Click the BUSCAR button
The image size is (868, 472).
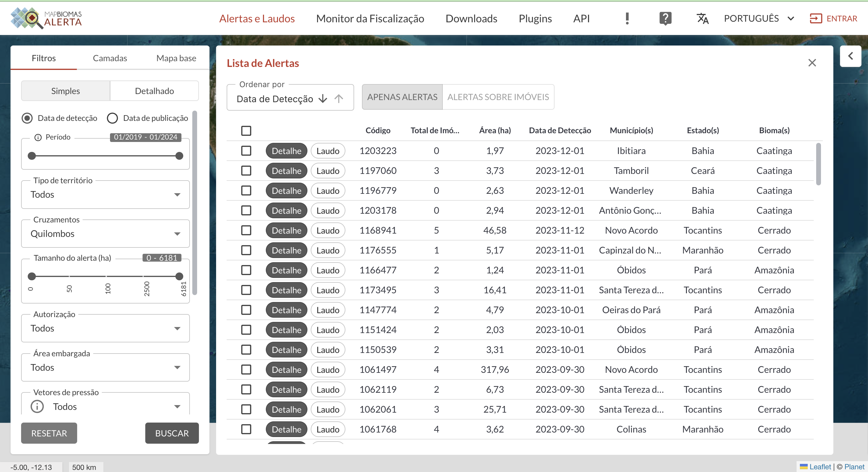pyautogui.click(x=172, y=433)
